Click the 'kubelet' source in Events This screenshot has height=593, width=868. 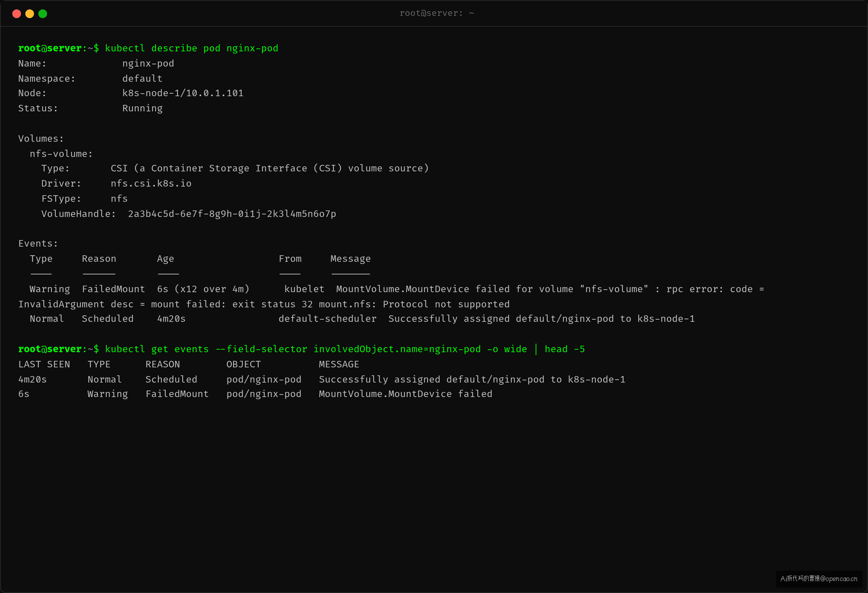click(305, 289)
